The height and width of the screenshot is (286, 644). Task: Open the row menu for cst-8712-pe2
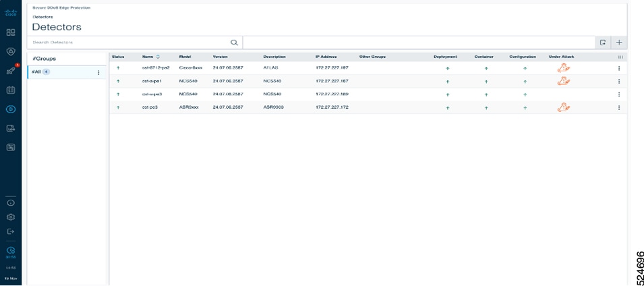click(x=619, y=68)
